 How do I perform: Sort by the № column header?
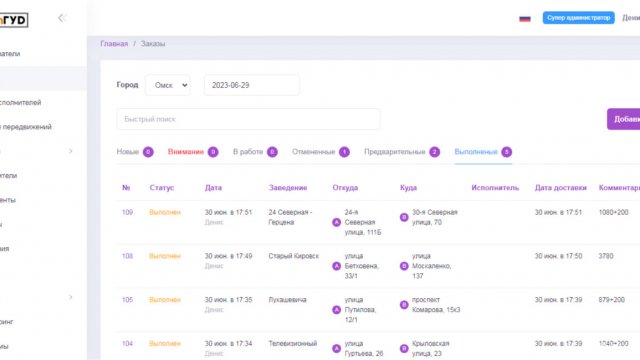[x=126, y=188]
